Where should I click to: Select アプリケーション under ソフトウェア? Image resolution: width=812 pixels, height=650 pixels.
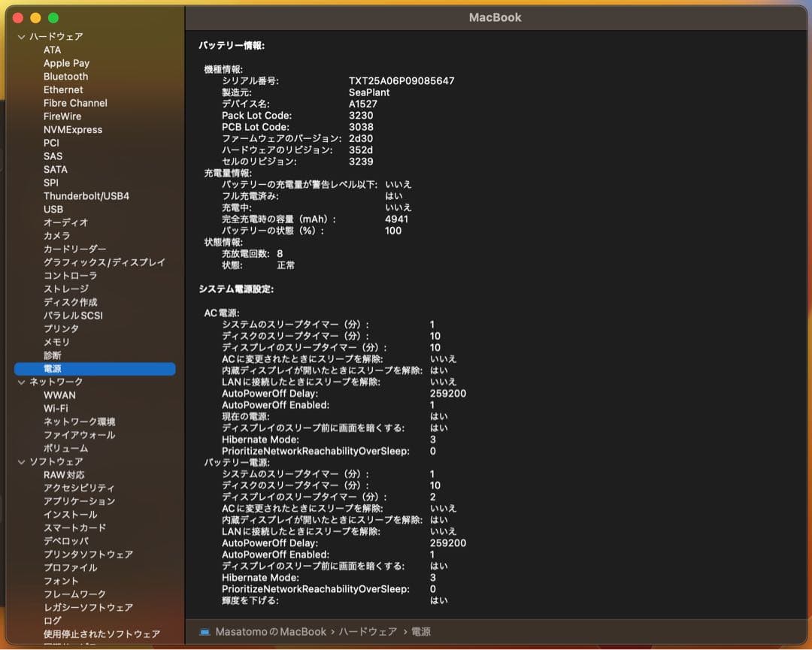click(x=79, y=501)
